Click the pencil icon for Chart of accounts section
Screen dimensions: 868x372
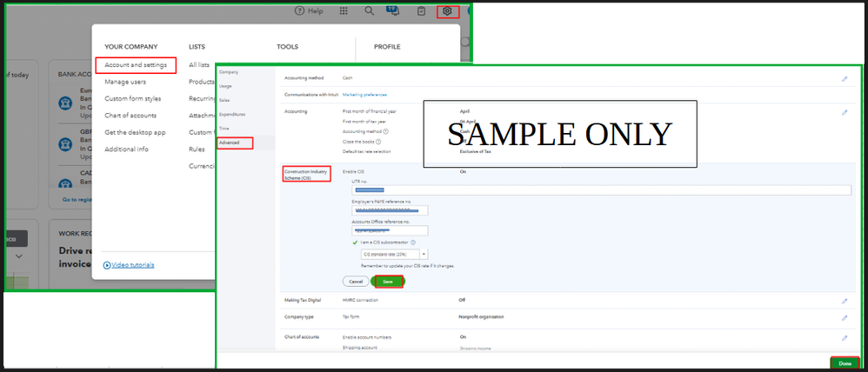point(845,338)
